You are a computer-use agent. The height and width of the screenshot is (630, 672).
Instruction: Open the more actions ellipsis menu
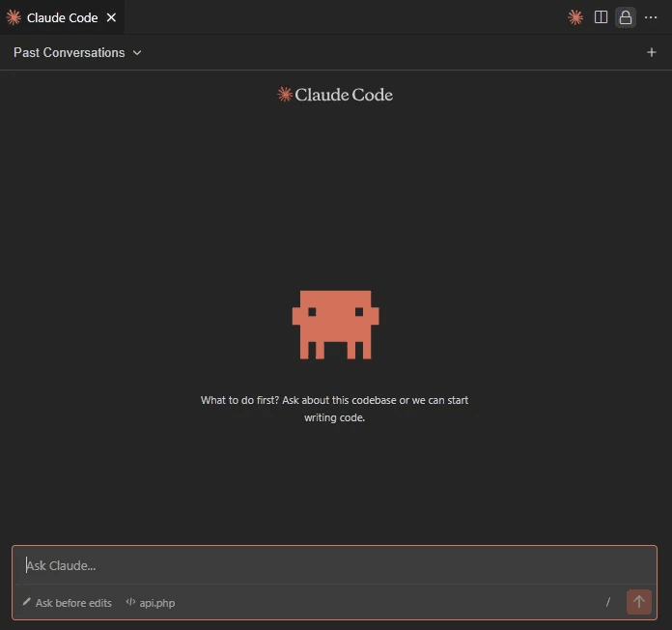[651, 17]
